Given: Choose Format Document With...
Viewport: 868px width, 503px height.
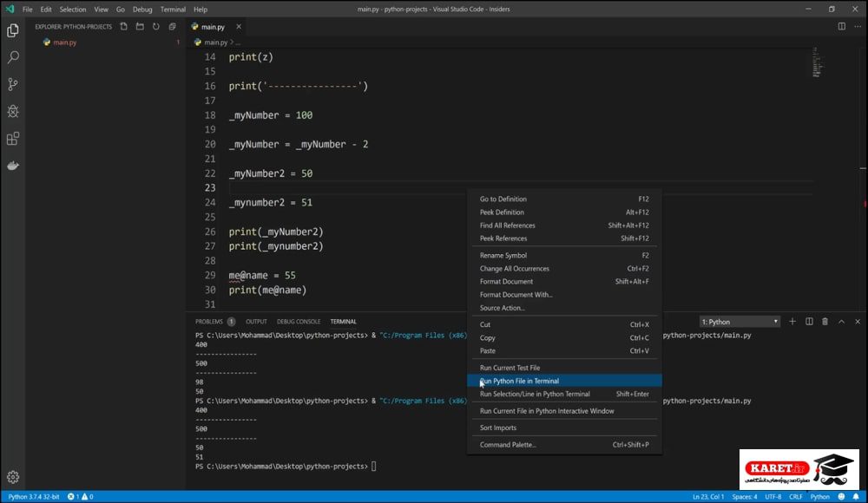Looking at the screenshot, I should [564, 295].
